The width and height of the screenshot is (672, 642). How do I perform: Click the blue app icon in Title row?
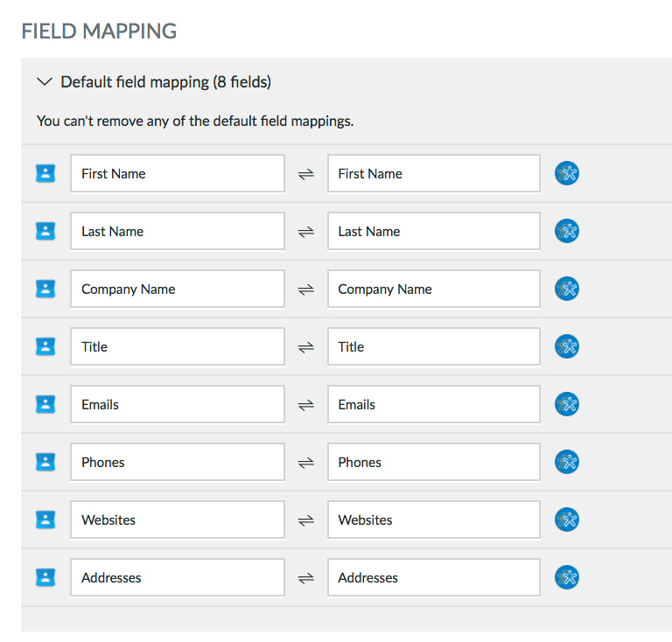click(567, 346)
